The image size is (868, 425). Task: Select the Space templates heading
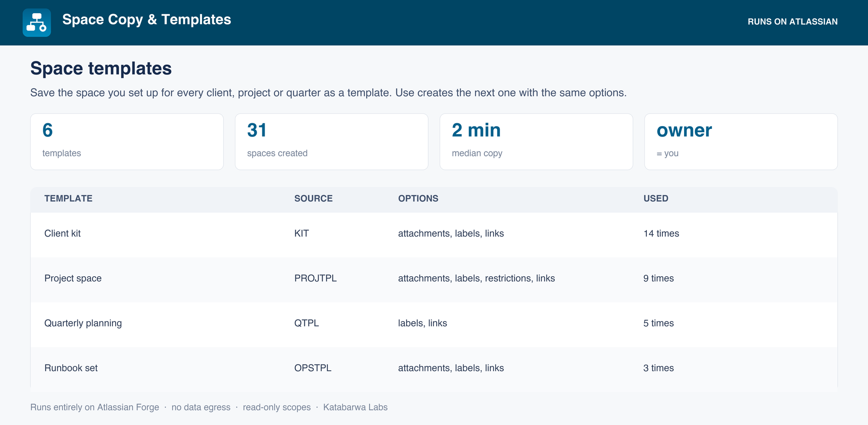(x=101, y=68)
